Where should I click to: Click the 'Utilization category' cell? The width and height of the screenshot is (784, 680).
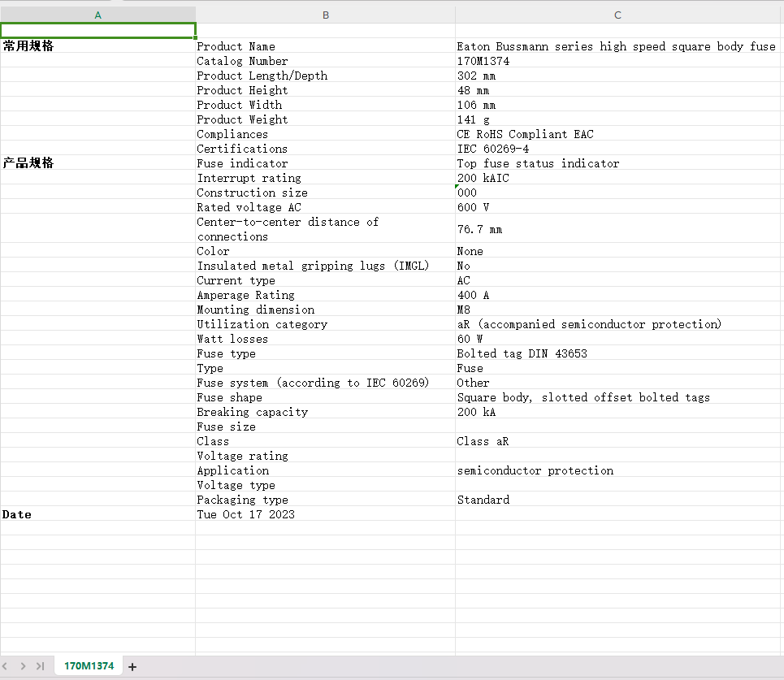(x=326, y=324)
